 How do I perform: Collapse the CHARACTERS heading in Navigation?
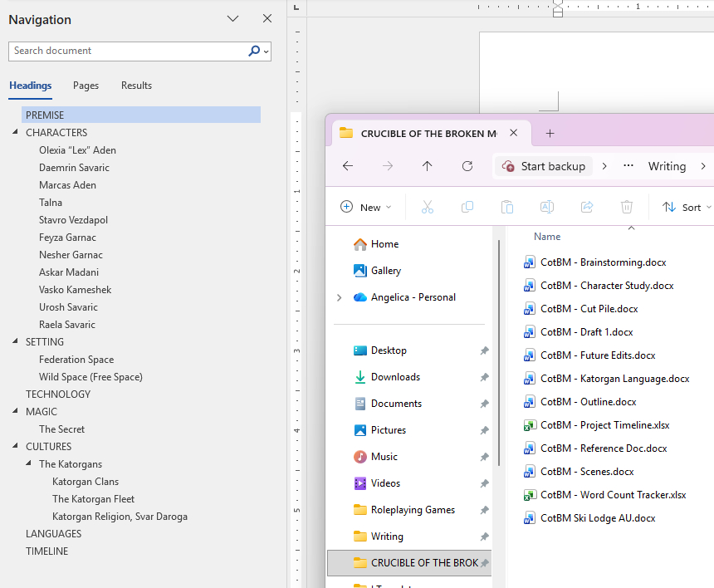pyautogui.click(x=15, y=132)
